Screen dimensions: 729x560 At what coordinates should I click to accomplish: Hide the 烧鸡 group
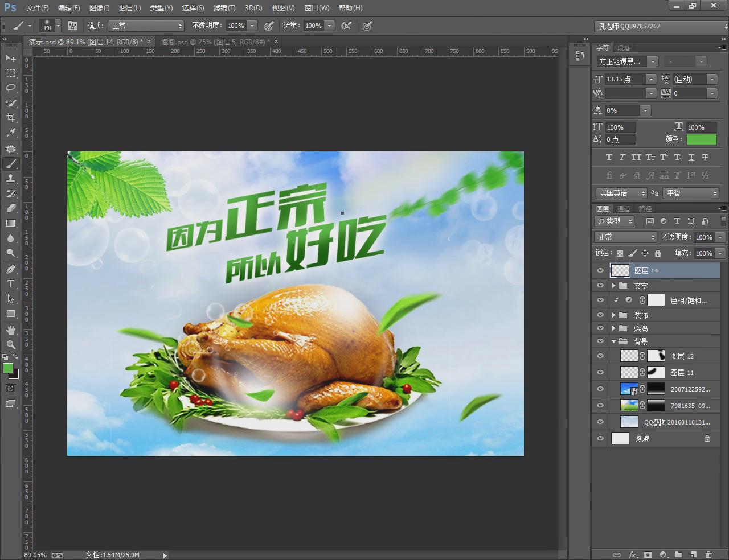600,328
